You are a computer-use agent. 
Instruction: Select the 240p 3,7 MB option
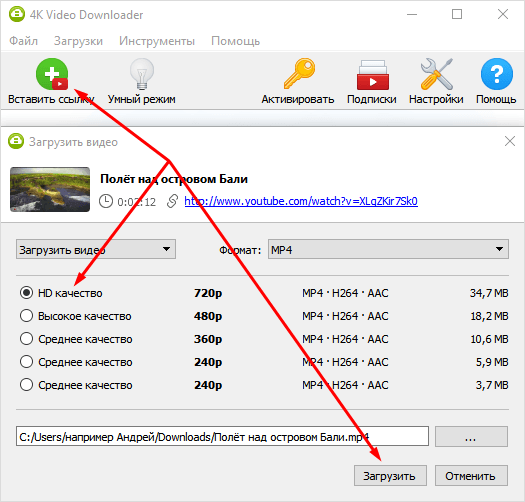pos(26,384)
